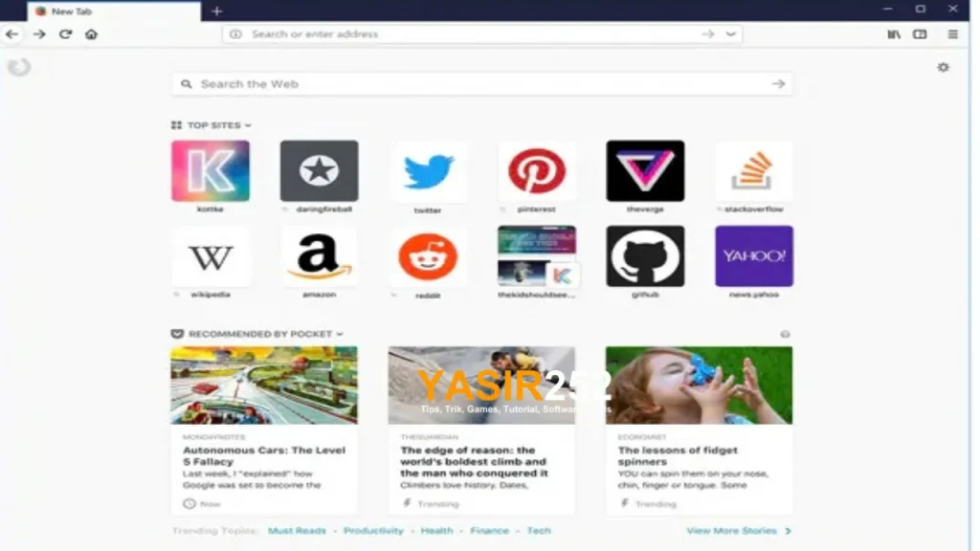Read 'Autonomous Cars: The Level 5 Fallacy' story
This screenshot has height=551, width=980.
[264, 455]
